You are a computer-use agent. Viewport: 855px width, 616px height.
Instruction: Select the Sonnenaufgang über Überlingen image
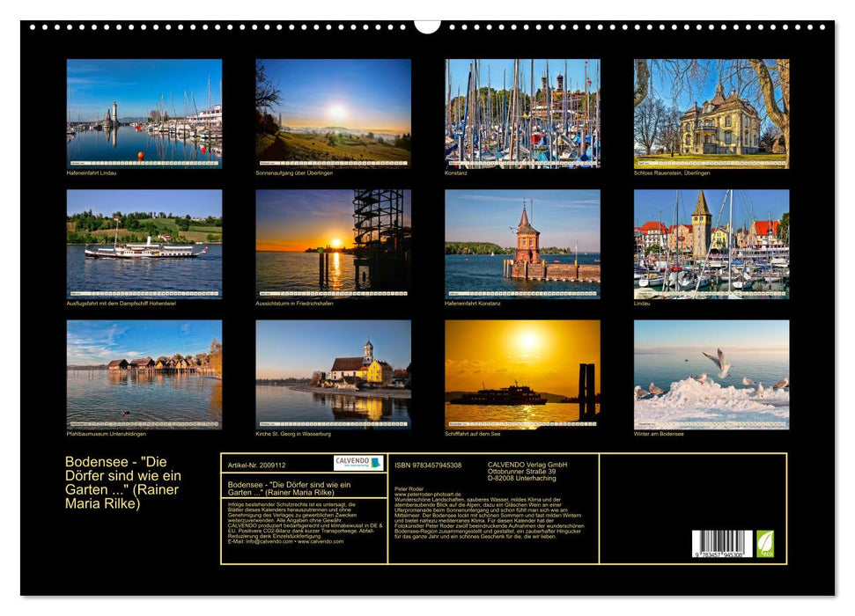coord(333,113)
